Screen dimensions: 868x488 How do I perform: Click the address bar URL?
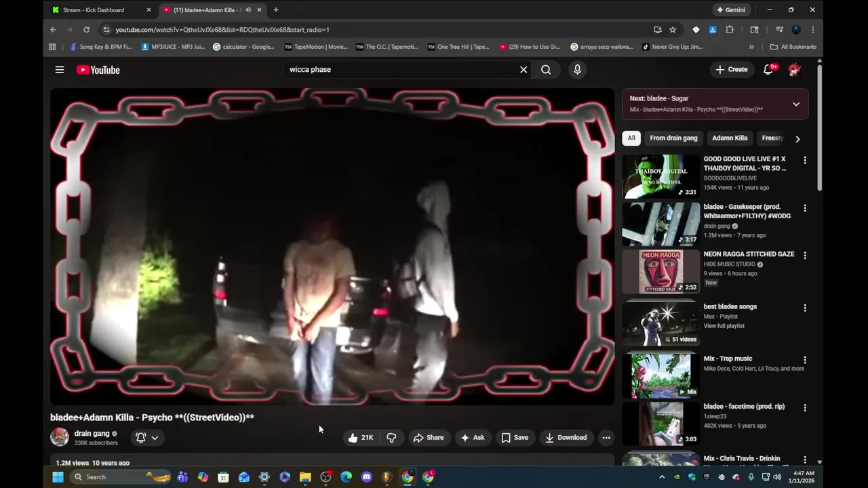[222, 30]
